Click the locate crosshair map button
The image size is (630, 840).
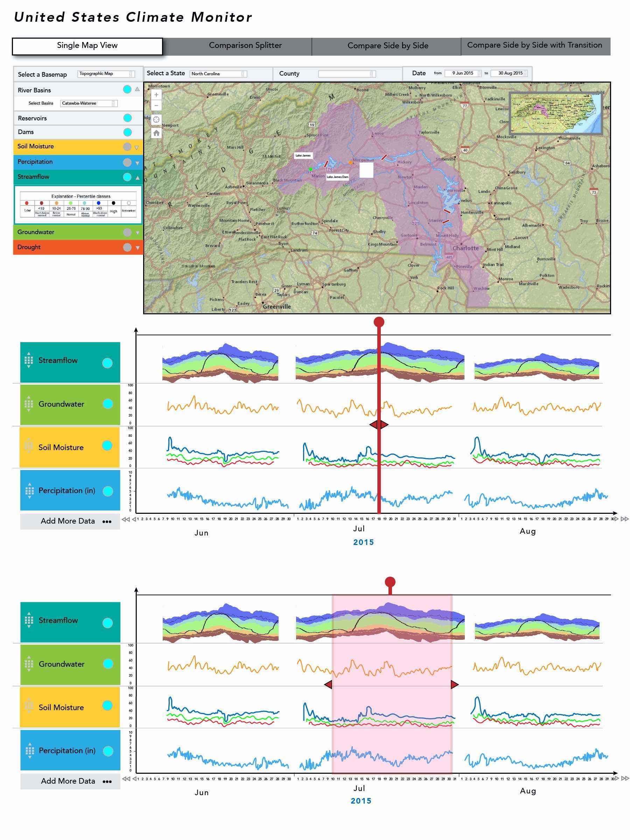tap(156, 119)
